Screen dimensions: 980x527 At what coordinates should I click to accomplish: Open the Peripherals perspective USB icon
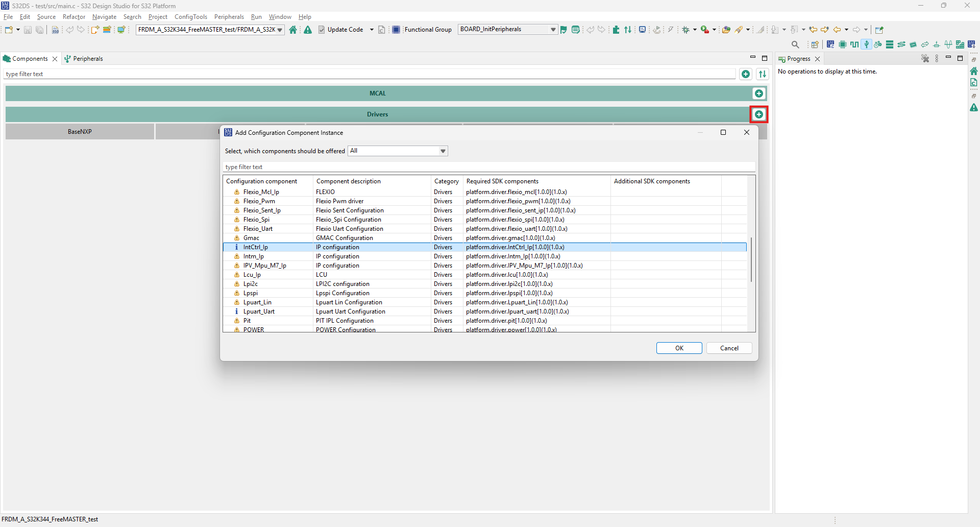click(866, 44)
